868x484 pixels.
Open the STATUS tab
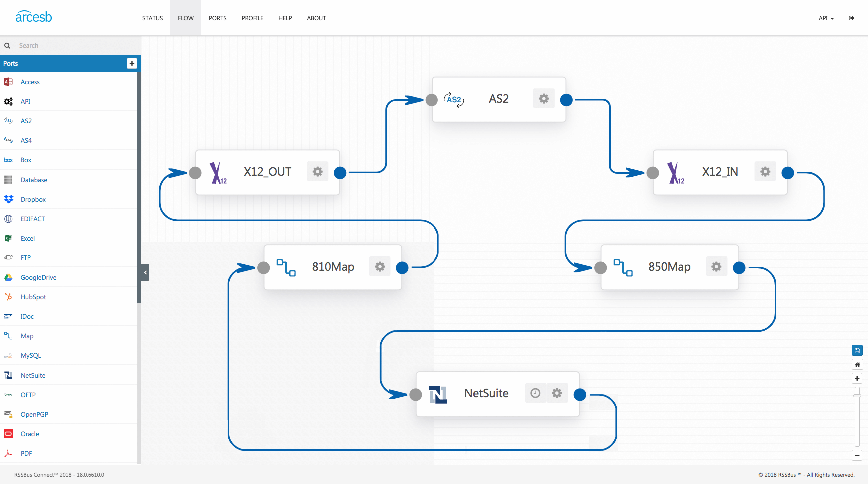(152, 18)
